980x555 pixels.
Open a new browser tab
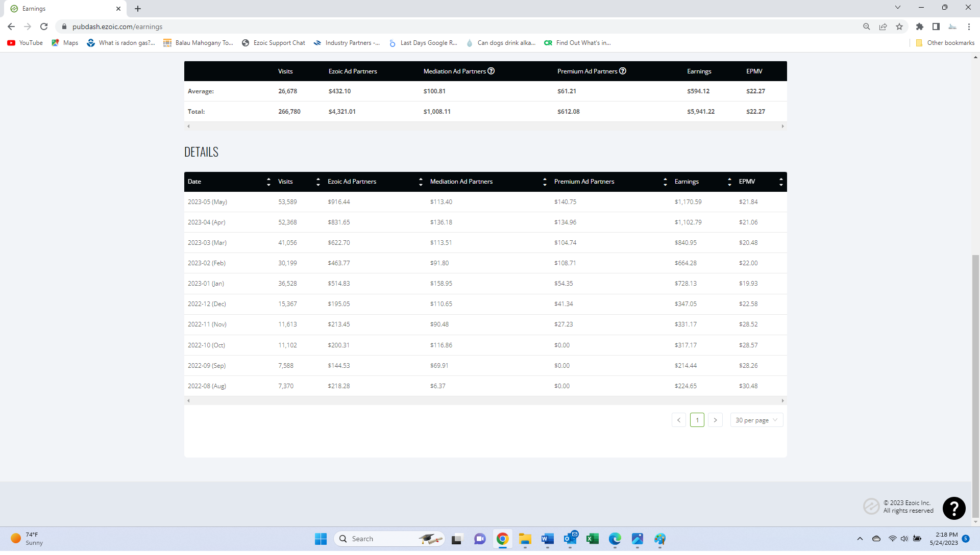point(138,9)
